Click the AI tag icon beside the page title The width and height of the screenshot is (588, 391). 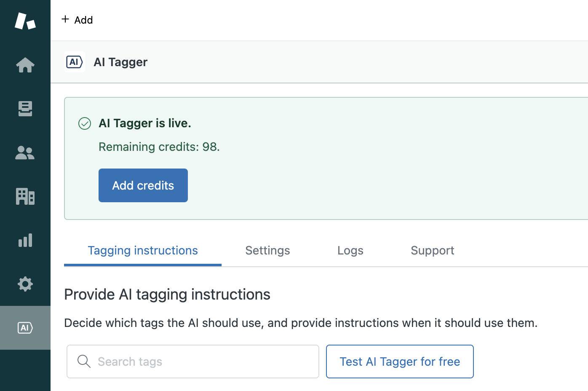click(75, 62)
